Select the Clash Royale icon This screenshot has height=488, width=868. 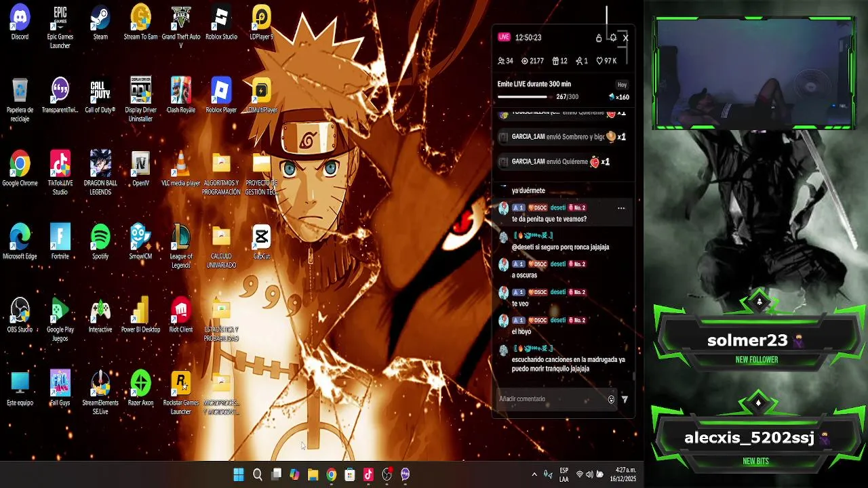pos(180,96)
